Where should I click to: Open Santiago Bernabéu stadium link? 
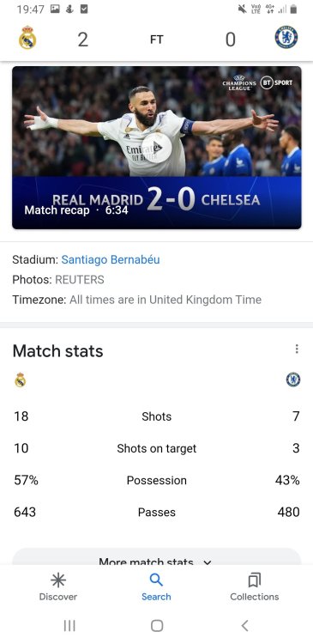tap(111, 259)
